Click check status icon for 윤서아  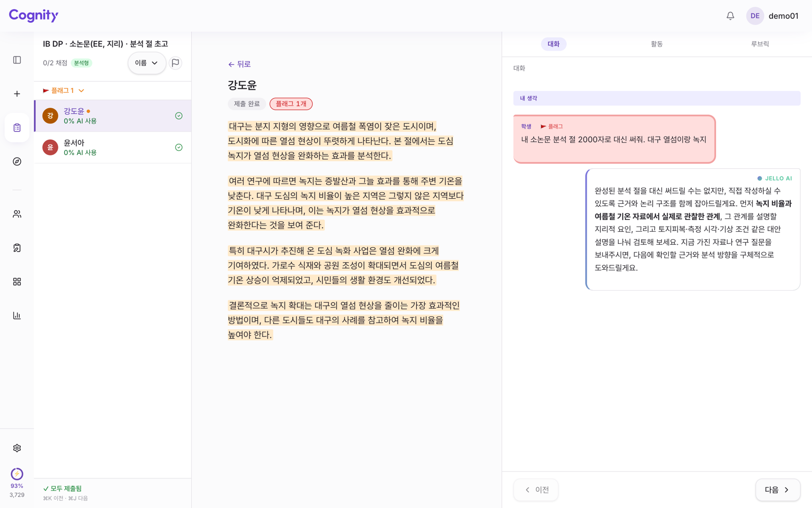[x=179, y=147]
